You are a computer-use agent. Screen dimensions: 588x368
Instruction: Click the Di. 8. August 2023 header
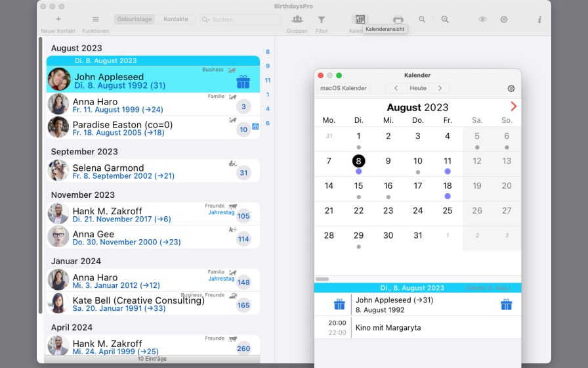(153, 61)
